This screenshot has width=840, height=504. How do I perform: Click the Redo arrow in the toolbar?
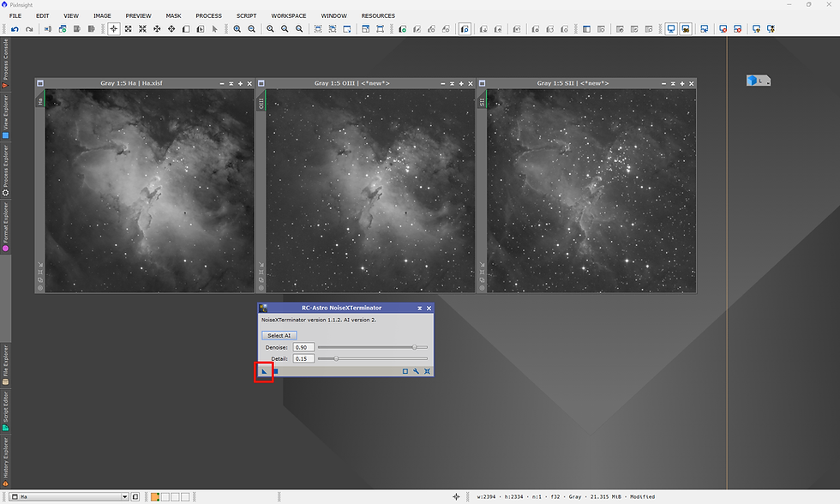click(29, 29)
